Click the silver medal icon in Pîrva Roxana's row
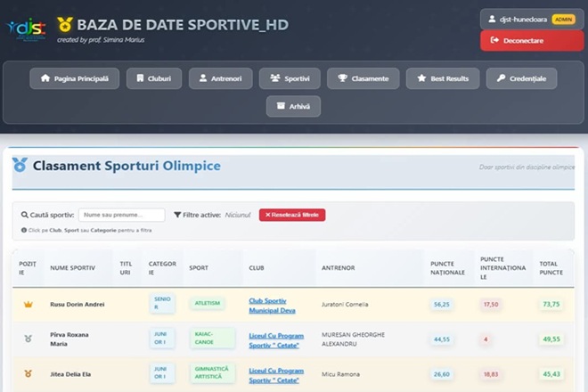The width and height of the screenshot is (588, 392). tap(29, 339)
